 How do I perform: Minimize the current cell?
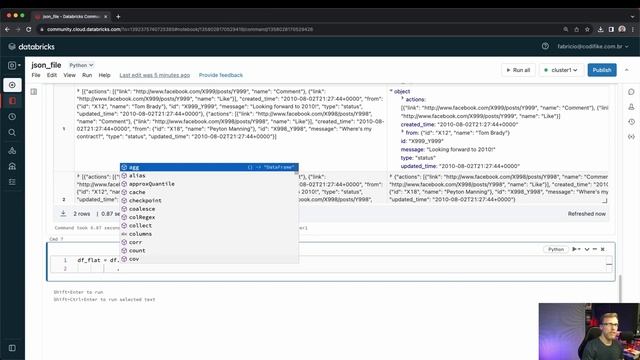(x=595, y=249)
